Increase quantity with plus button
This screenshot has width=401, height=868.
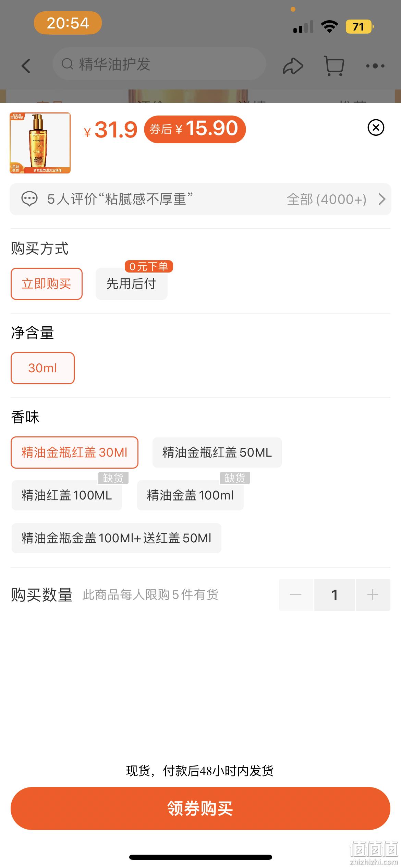(373, 595)
